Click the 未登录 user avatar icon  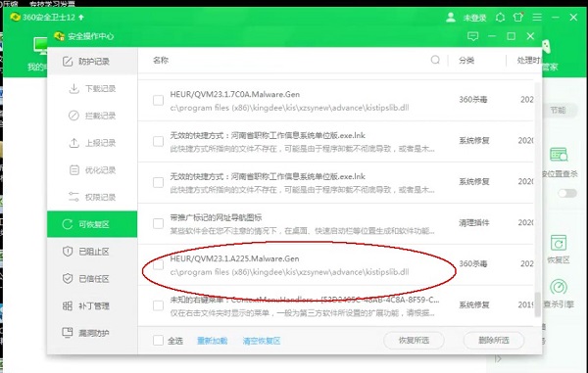click(451, 18)
